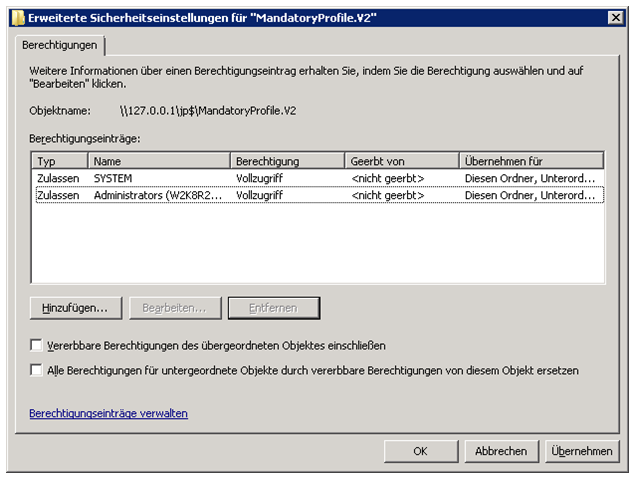This screenshot has height=481, width=637.
Task: Check Alle Berechtigungen für untergeordnete Objekte ersetzen
Action: click(37, 370)
